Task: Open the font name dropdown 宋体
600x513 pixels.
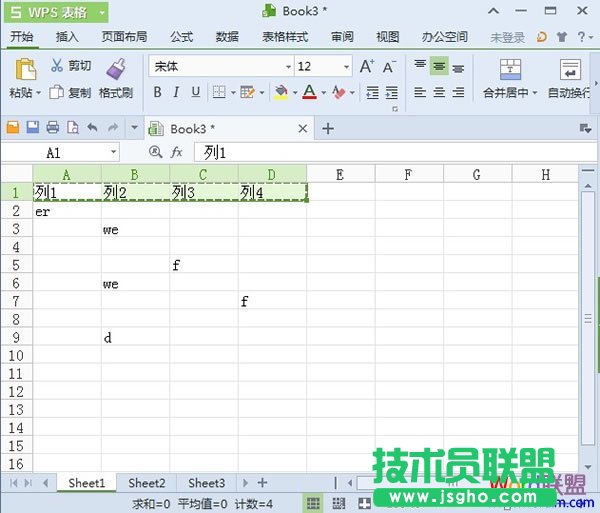Action: click(x=289, y=67)
